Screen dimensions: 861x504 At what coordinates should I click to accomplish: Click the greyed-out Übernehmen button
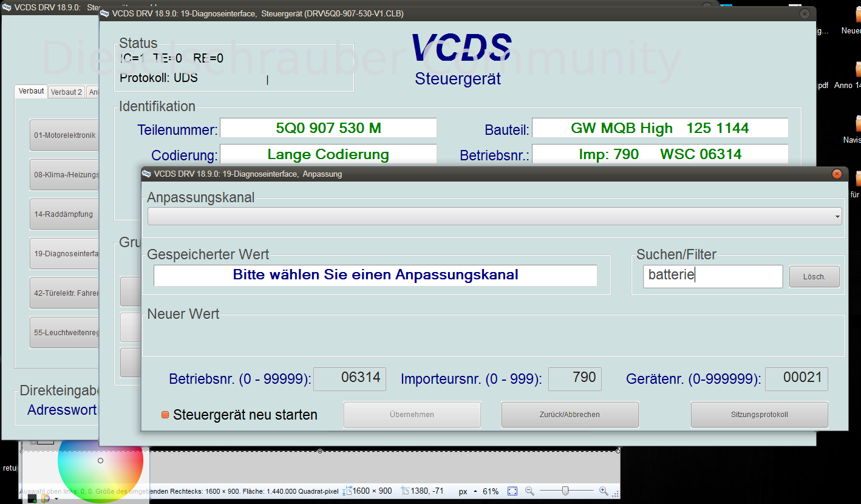412,415
